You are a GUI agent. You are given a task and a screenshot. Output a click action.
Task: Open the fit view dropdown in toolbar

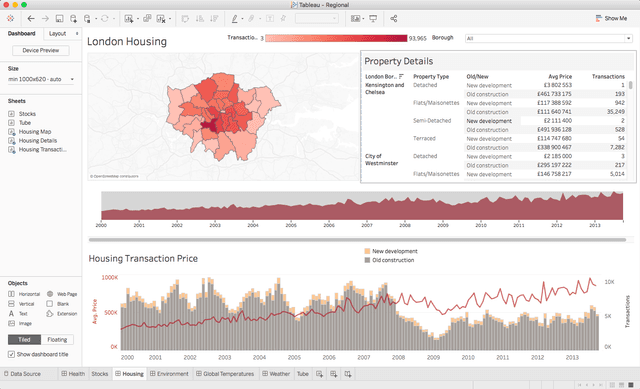click(317, 18)
